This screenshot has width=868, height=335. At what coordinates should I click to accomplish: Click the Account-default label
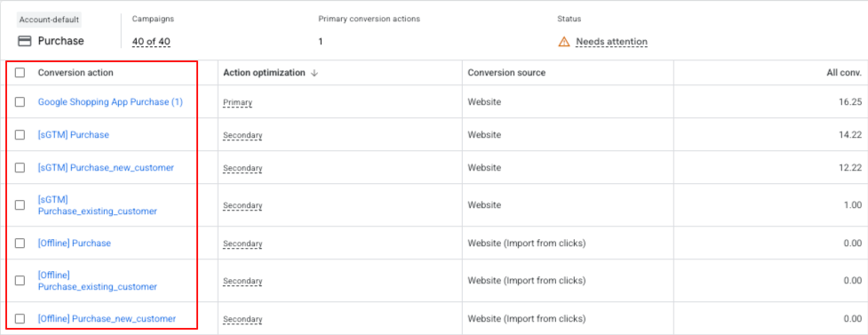click(x=49, y=20)
